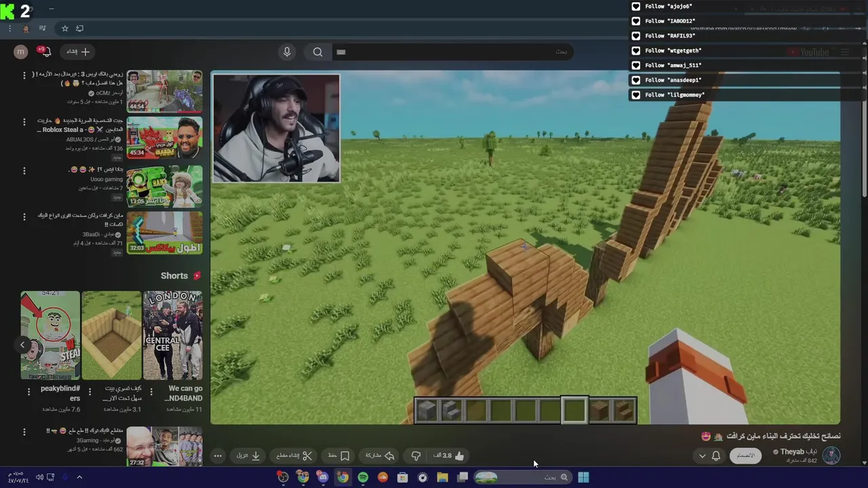Screen dimensions: 868x488
Task: Open the 32:03 3BaaDi video thumbnail
Action: 164,233
